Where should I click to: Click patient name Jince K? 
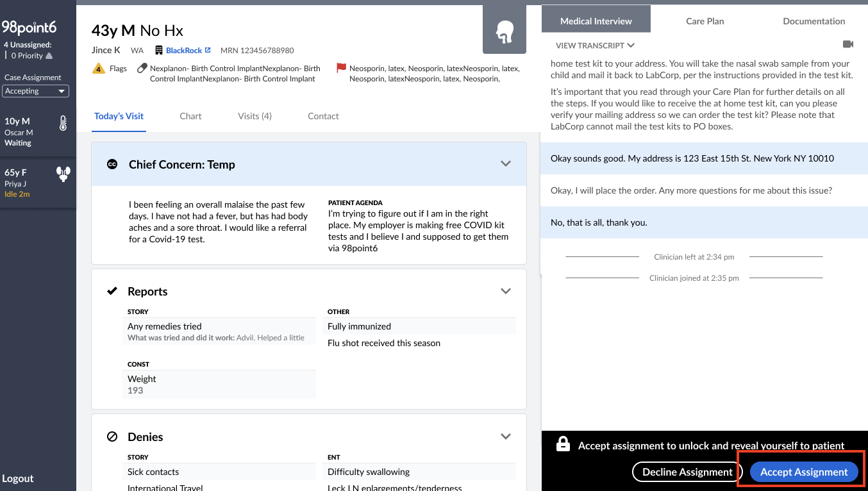click(106, 50)
